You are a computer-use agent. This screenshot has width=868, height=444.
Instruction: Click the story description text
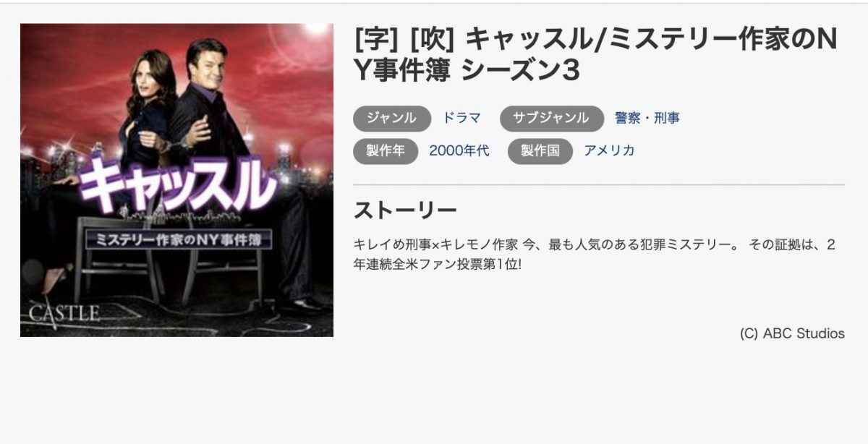click(595, 254)
